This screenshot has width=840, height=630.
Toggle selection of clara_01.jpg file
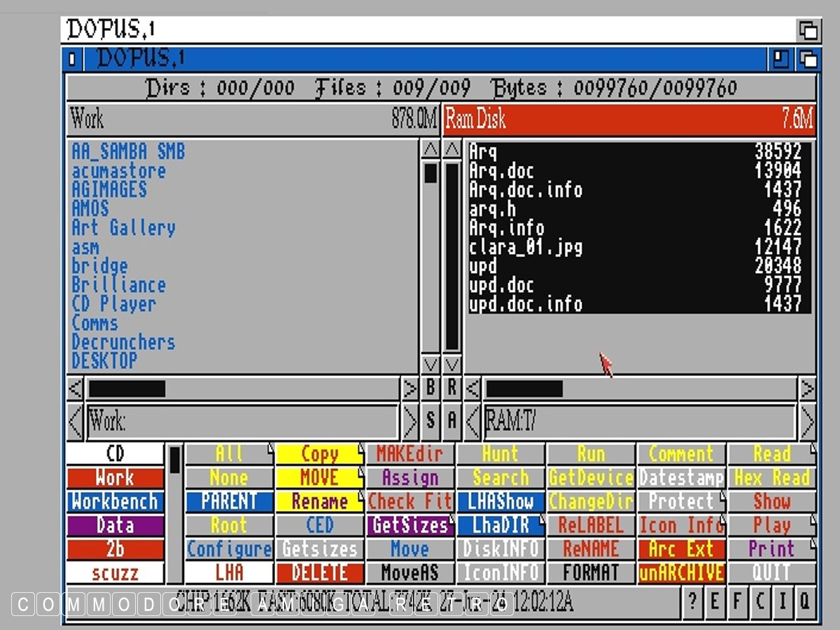pyautogui.click(x=526, y=247)
